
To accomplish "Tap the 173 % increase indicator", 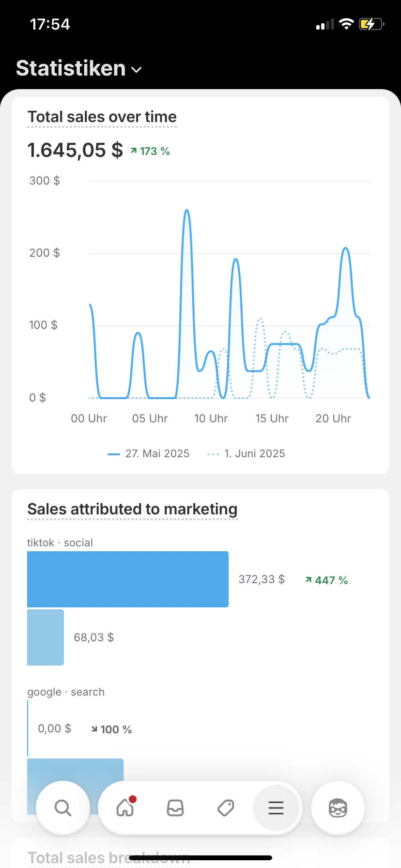I will (151, 152).
